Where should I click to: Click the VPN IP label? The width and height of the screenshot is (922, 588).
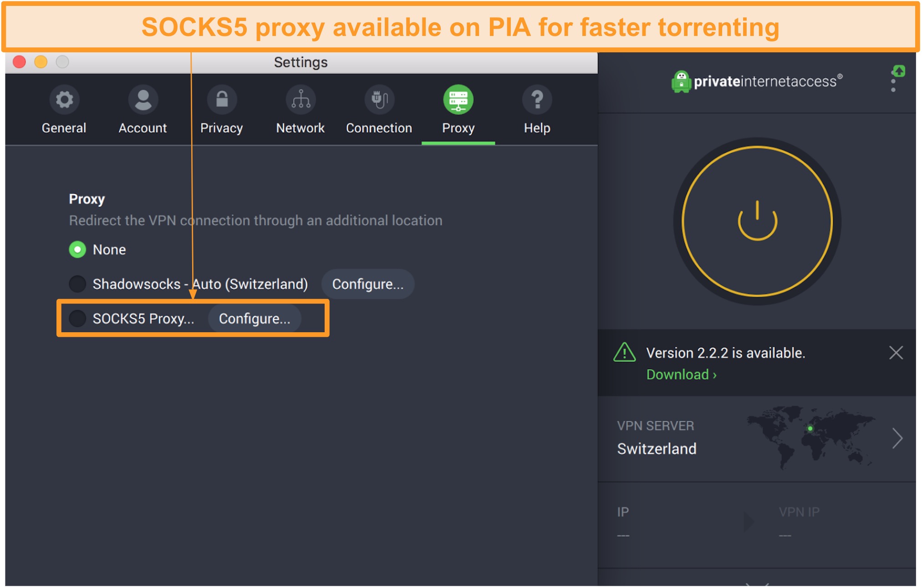[799, 512]
